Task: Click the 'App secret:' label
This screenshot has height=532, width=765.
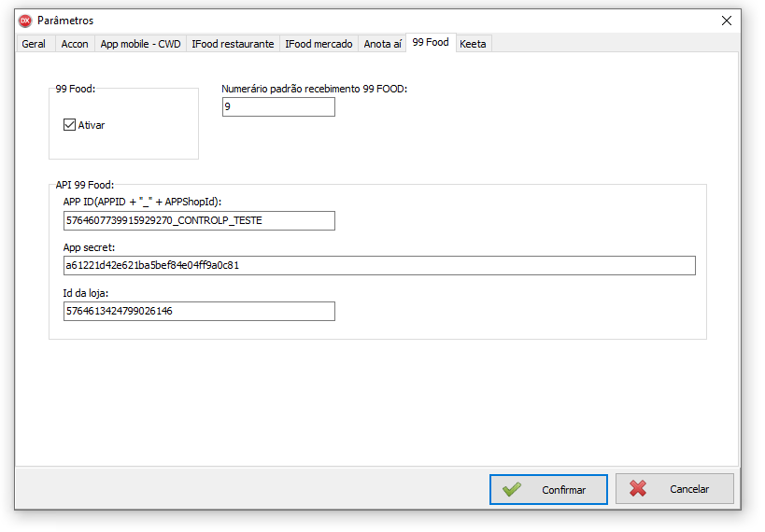Action: 89,247
